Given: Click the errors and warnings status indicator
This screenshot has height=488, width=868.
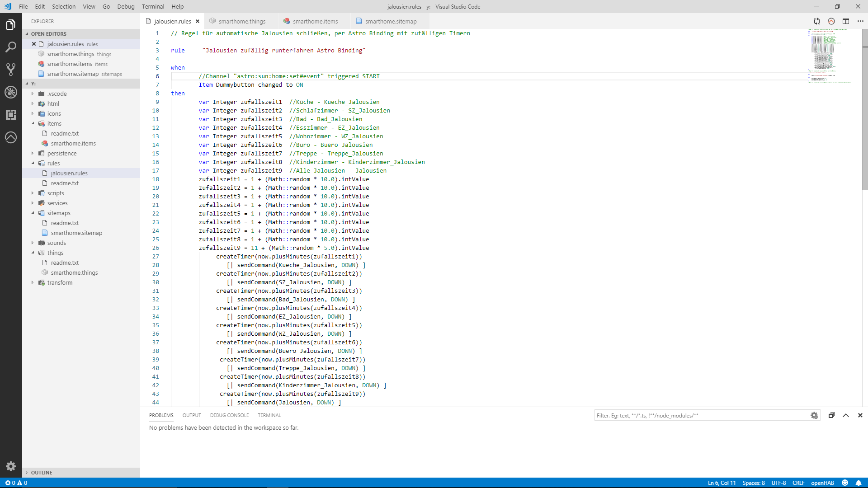Looking at the screenshot, I should point(16,483).
